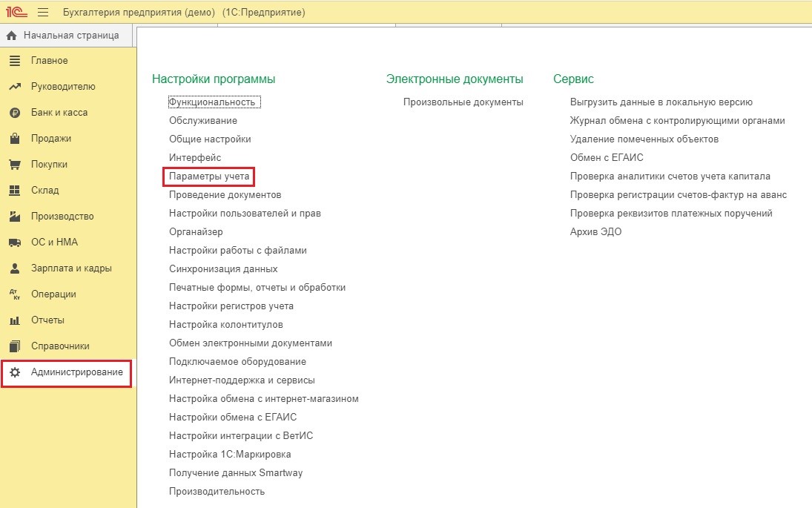Select the Банк и касса ruble icon
The height and width of the screenshot is (508, 812).
pos(15,113)
